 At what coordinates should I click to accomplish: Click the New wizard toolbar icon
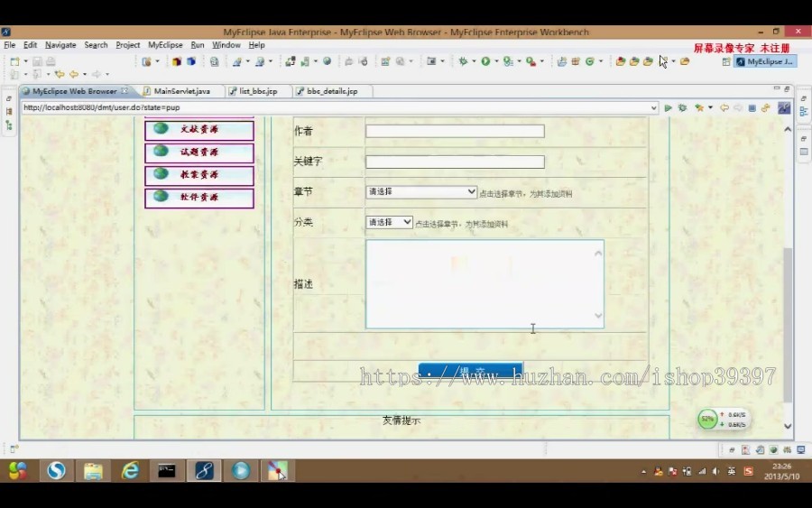tap(14, 61)
